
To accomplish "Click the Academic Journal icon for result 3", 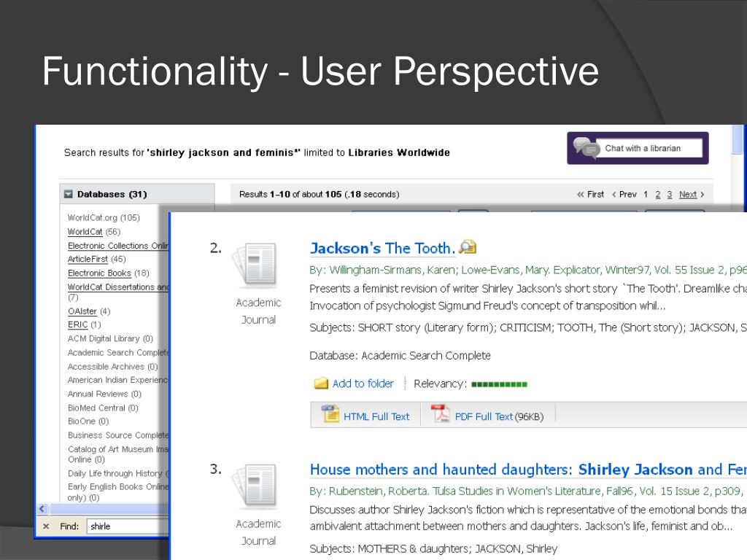I will click(255, 485).
